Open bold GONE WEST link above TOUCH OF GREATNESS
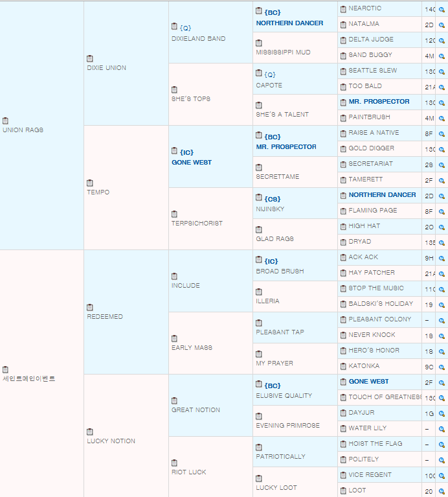448x497 pixels. pyautogui.click(x=368, y=381)
